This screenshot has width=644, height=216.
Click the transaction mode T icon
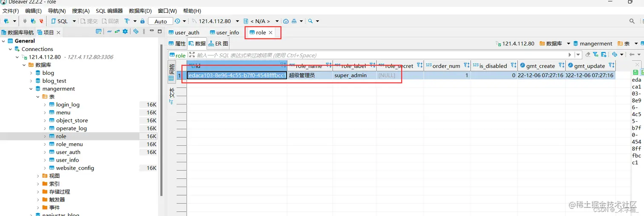click(x=127, y=21)
